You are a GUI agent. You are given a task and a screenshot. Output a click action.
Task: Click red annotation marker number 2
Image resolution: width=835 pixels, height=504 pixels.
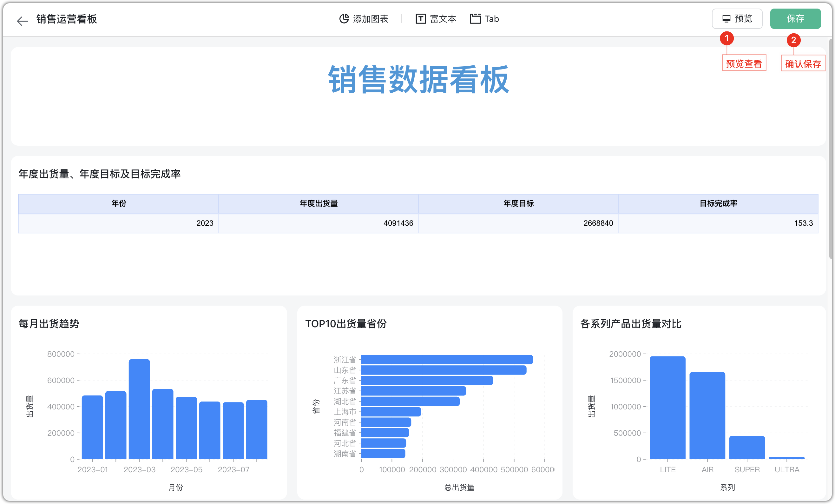(x=793, y=40)
